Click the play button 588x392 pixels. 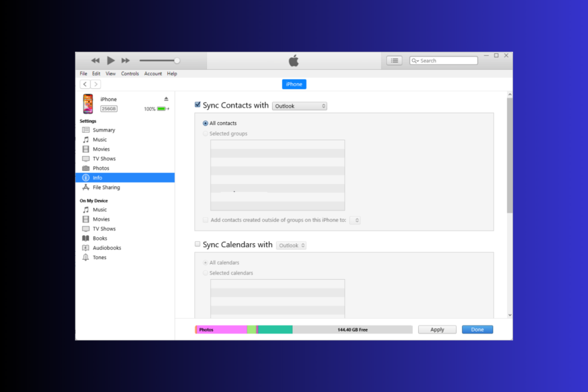[x=111, y=60]
